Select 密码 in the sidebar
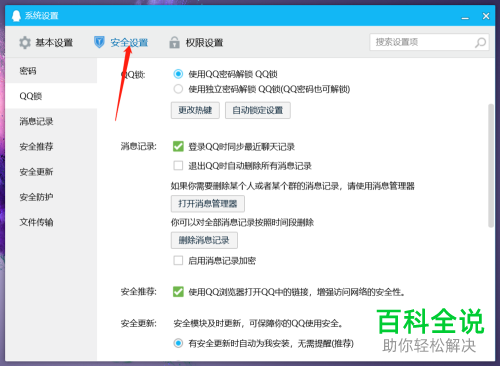This screenshot has width=500, height=366. (x=51, y=71)
